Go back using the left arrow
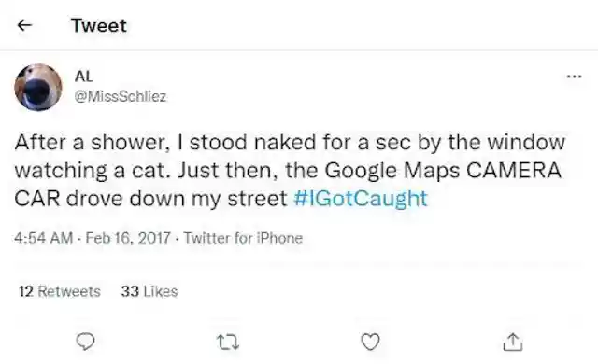This screenshot has height=364, width=598. coord(24,25)
